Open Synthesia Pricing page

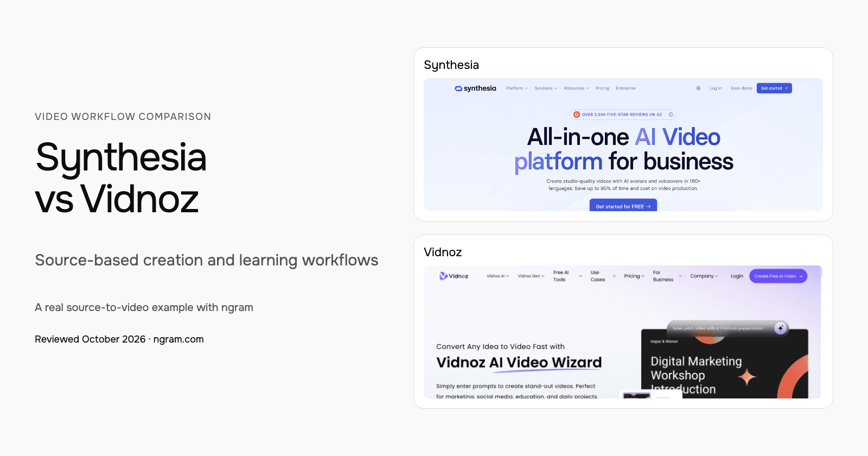pyautogui.click(x=602, y=88)
